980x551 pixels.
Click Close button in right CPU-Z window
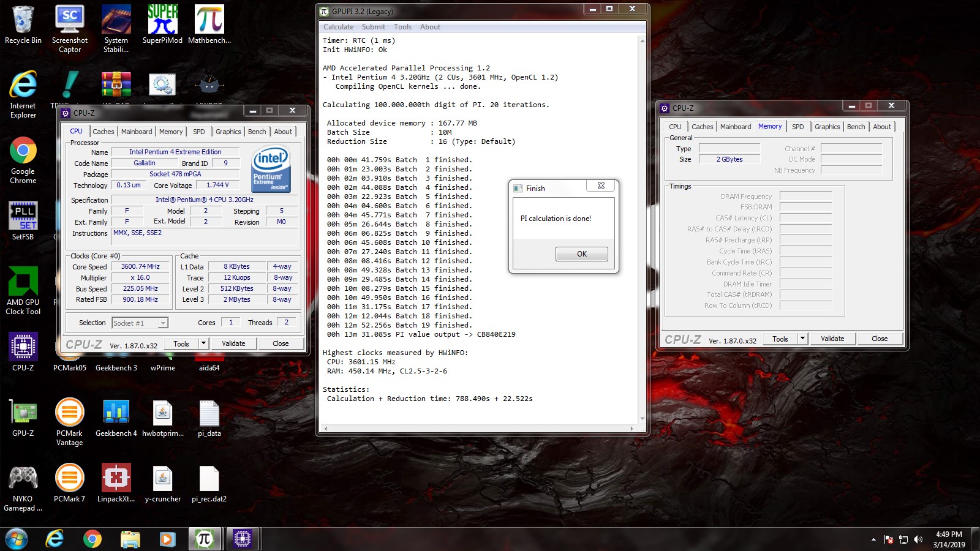point(880,339)
